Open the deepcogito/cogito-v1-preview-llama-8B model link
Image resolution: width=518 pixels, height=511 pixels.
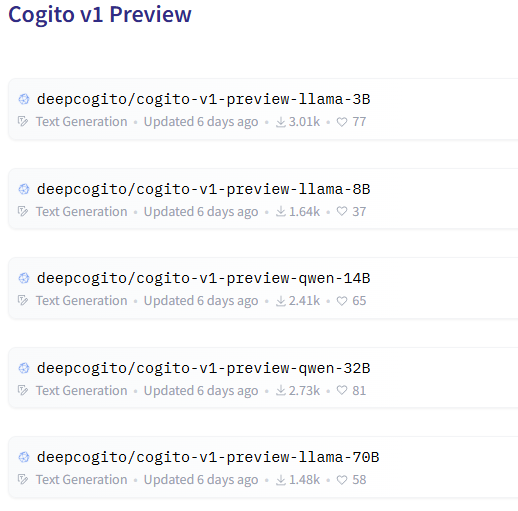click(x=203, y=189)
